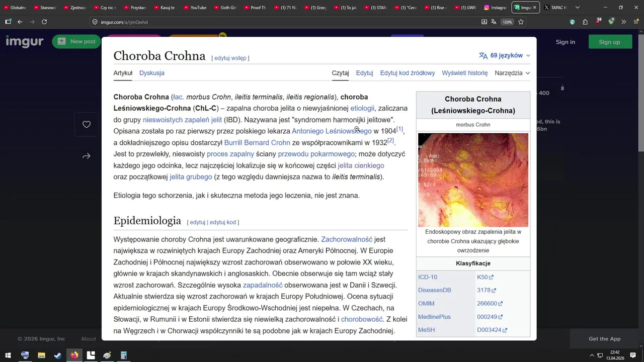Open File Explorer from the taskbar
The image size is (644, 362).
[41, 355]
